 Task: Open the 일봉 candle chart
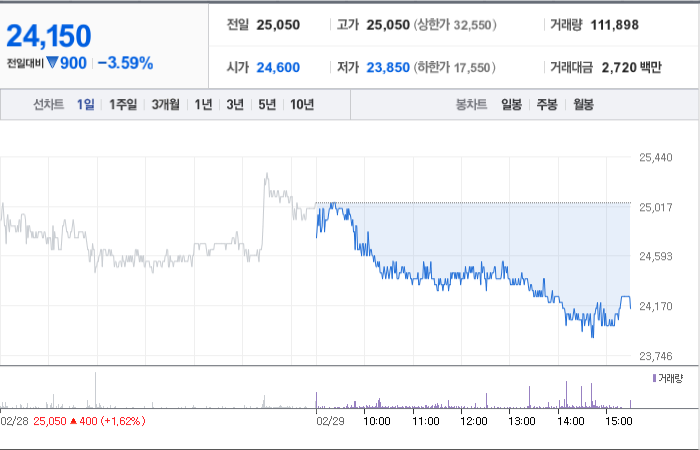tap(511, 105)
